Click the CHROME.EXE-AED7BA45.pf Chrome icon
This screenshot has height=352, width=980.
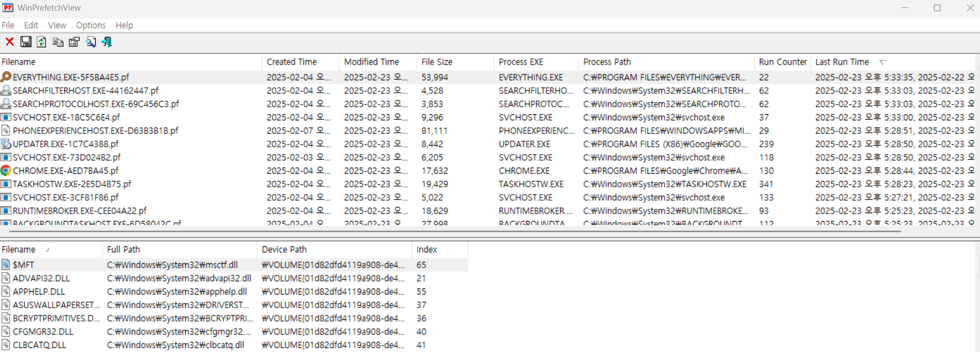(x=6, y=170)
